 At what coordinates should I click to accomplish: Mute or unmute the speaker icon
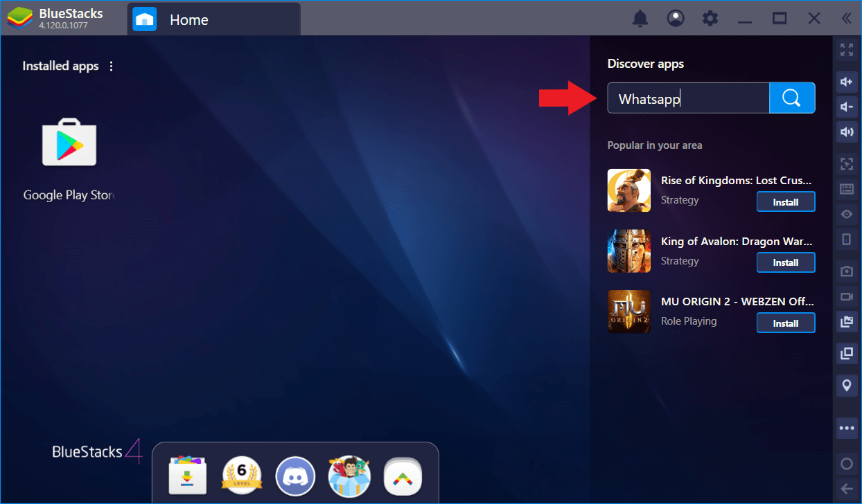tap(846, 132)
